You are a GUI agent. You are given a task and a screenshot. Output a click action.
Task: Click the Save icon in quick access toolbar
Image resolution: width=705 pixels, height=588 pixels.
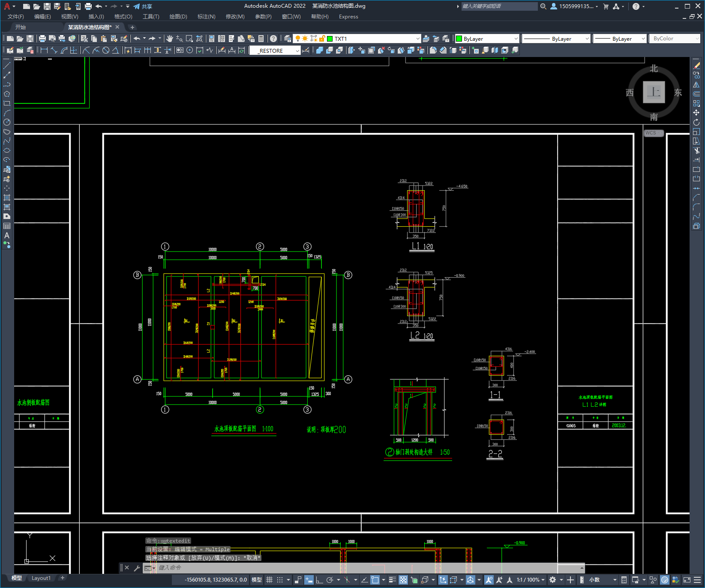[47, 6]
